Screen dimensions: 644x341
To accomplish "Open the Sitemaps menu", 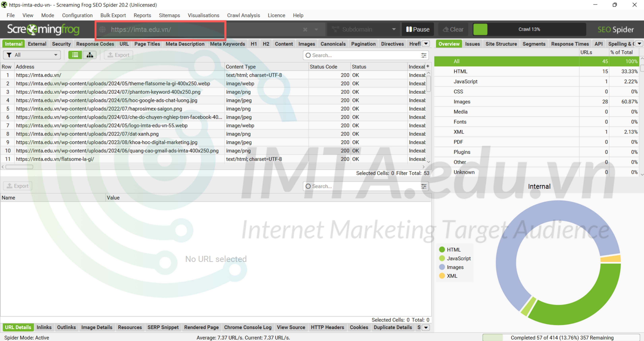I will pos(169,15).
